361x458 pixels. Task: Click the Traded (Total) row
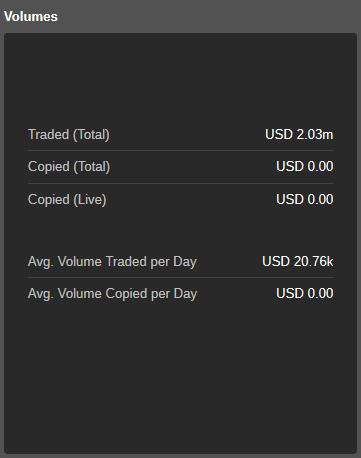click(x=180, y=135)
